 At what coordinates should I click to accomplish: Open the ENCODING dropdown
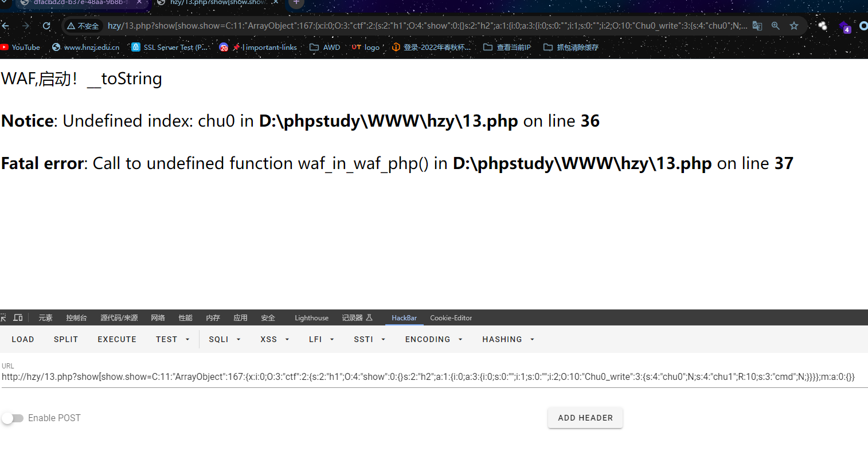click(434, 339)
